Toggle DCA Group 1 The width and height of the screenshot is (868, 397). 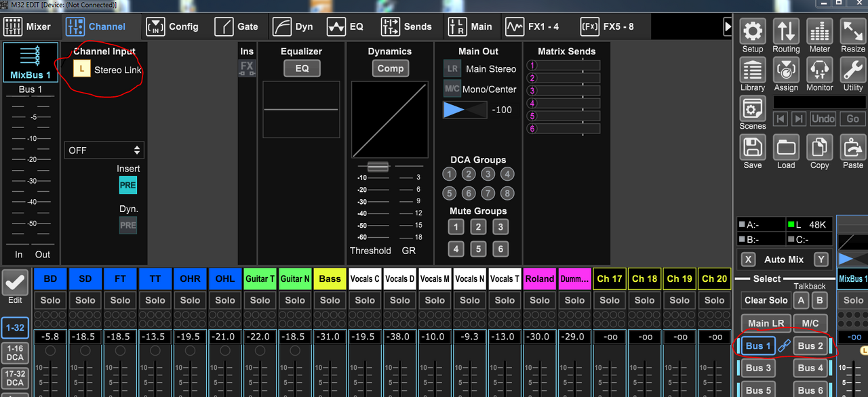tap(449, 174)
